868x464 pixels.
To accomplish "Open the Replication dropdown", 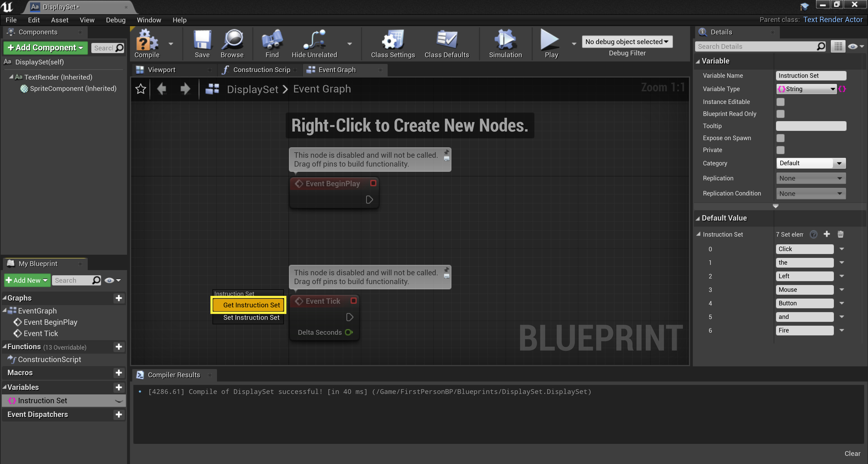I will [x=811, y=178].
